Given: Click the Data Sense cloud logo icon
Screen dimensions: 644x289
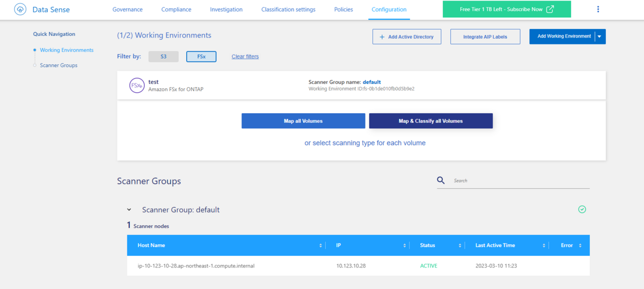Looking at the screenshot, I should [20, 10].
